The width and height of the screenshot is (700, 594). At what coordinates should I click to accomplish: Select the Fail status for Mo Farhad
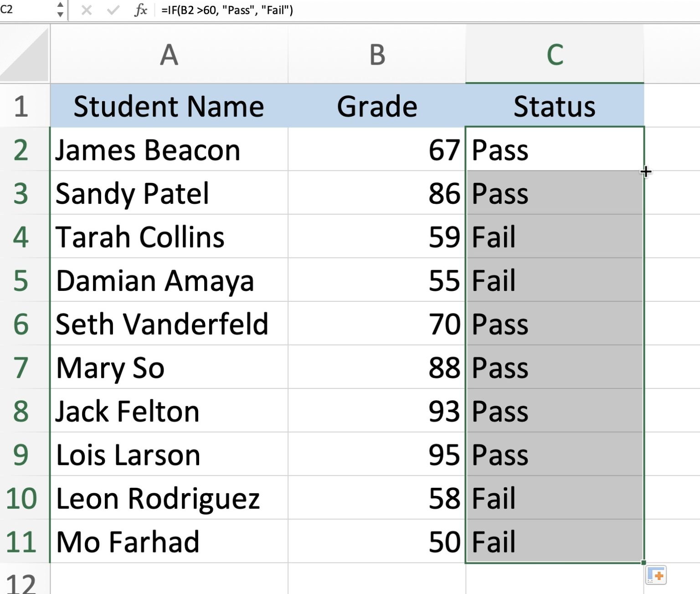555,541
